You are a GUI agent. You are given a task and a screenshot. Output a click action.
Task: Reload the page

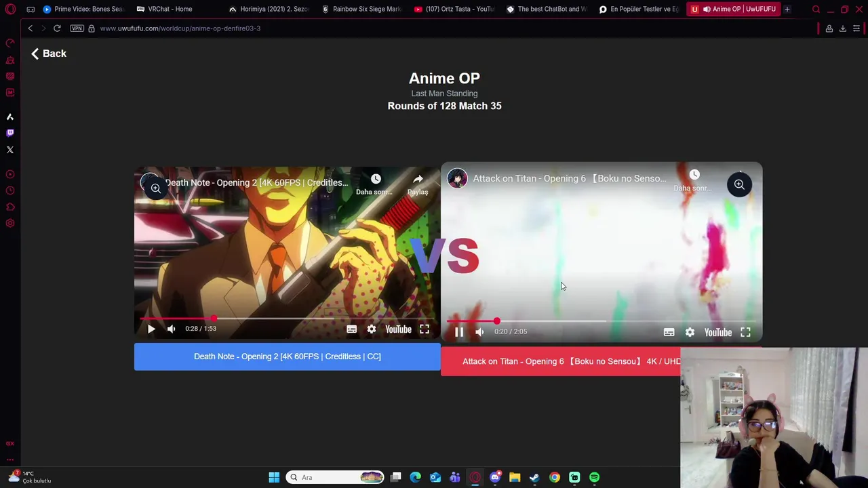pos(57,28)
